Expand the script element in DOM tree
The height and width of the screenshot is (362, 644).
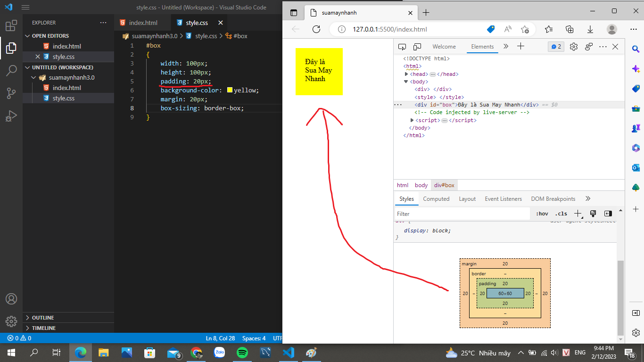[x=412, y=120]
